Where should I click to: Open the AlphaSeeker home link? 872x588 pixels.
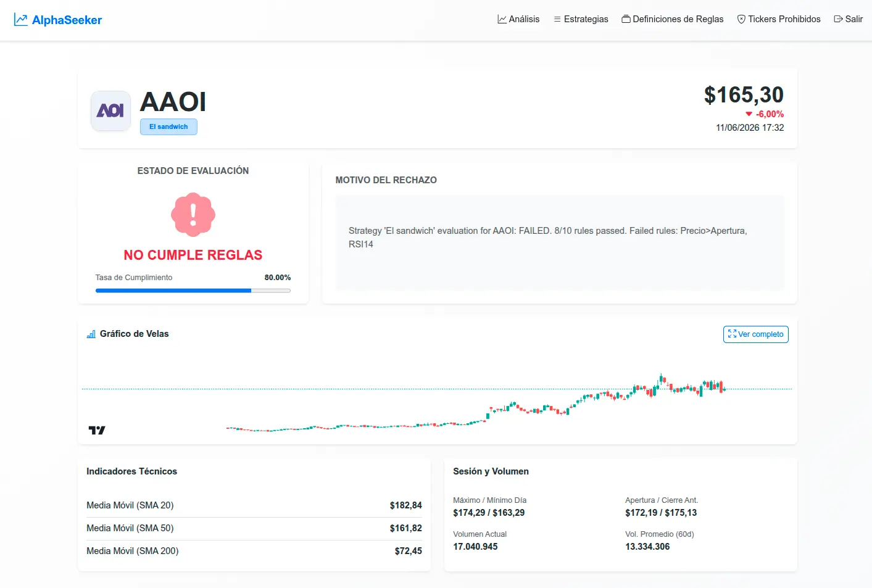pyautogui.click(x=58, y=20)
